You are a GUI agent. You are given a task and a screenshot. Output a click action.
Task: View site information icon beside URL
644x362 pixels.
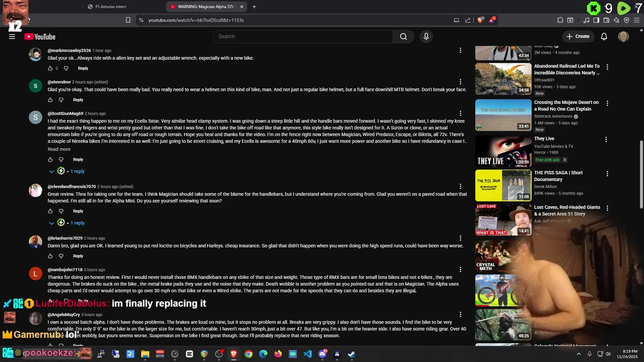click(141, 20)
